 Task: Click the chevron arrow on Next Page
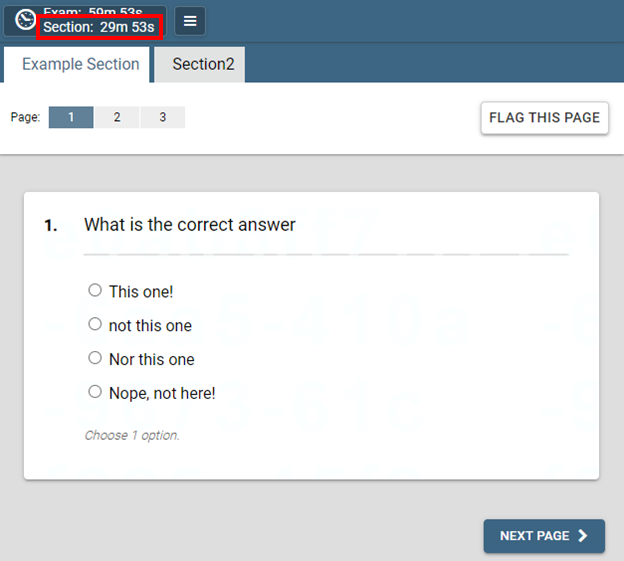coord(583,536)
